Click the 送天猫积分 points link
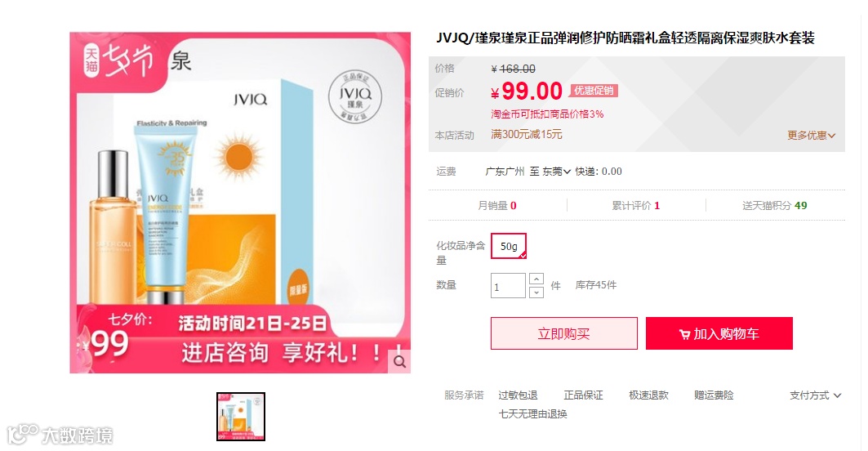 pos(774,206)
